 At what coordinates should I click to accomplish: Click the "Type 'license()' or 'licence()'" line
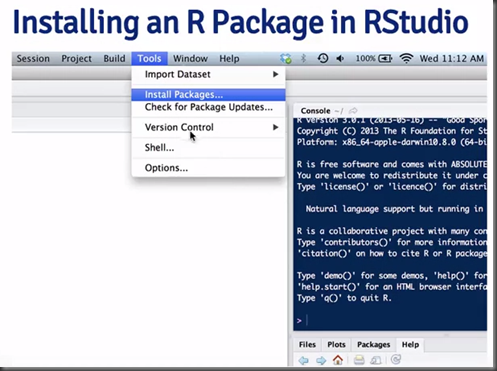point(391,187)
